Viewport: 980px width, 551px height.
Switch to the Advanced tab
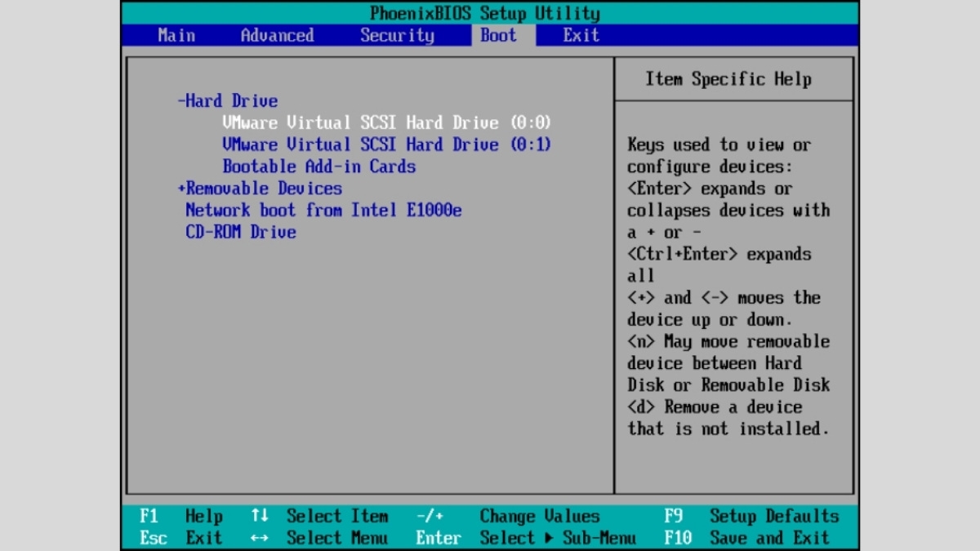point(277,35)
